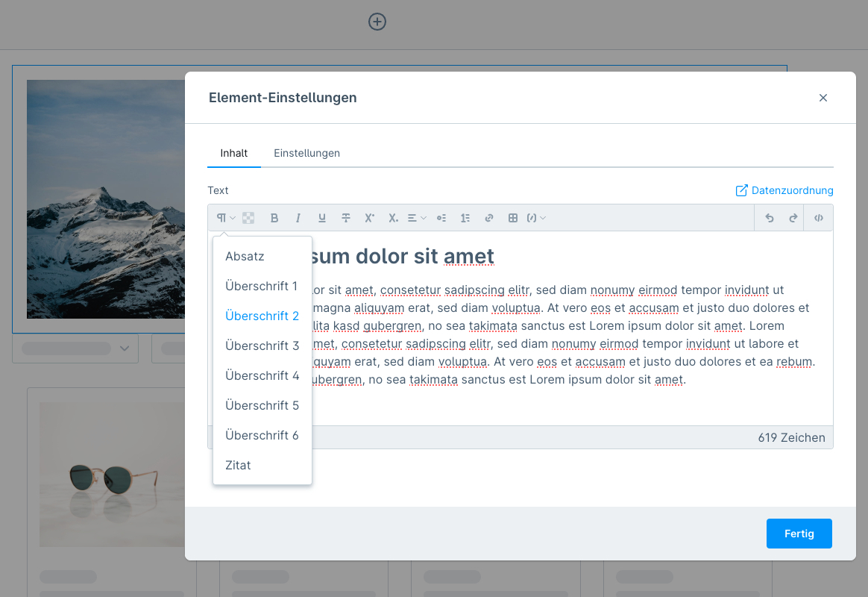The width and height of the screenshot is (868, 597).
Task: Open the text color picker
Action: point(249,218)
